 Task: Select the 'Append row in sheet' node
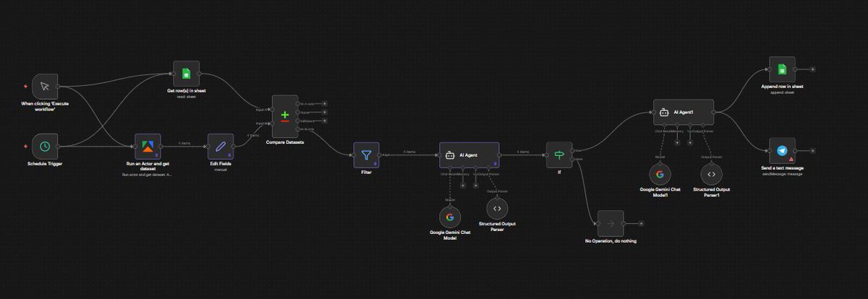[x=782, y=69]
